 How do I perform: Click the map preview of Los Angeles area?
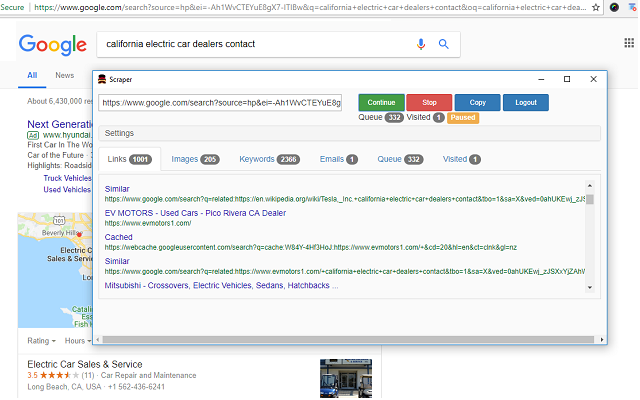click(x=55, y=270)
